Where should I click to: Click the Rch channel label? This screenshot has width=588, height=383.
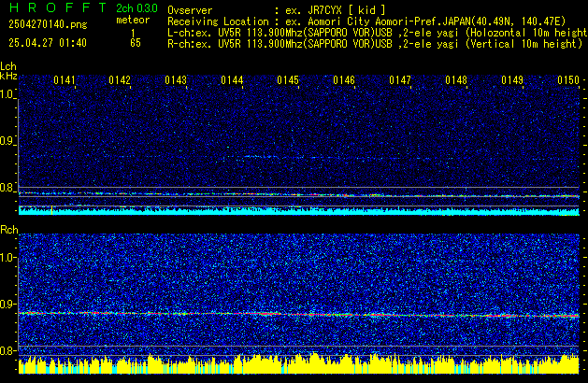point(9,230)
